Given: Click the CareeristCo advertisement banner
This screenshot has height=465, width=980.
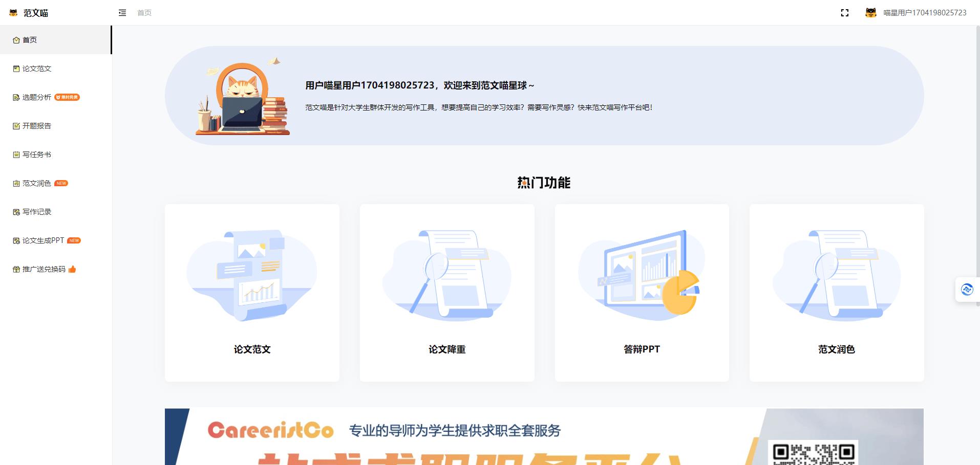Looking at the screenshot, I should (x=544, y=436).
